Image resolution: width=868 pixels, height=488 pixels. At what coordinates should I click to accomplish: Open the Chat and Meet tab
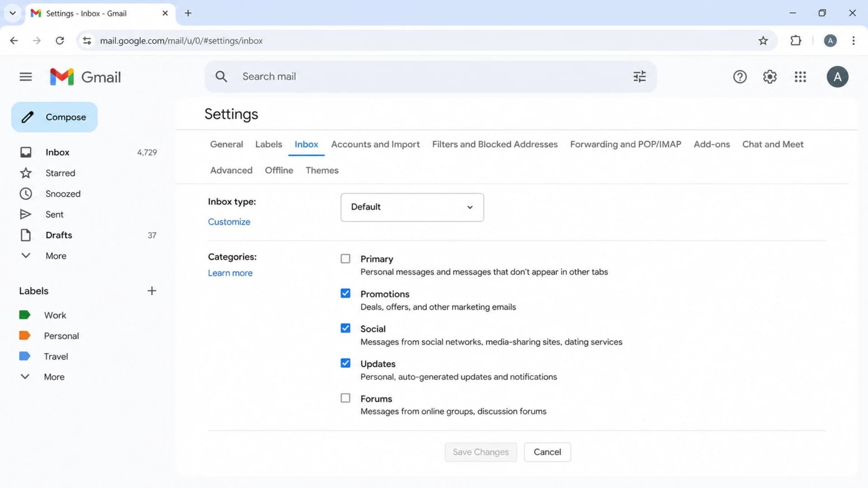pyautogui.click(x=773, y=144)
